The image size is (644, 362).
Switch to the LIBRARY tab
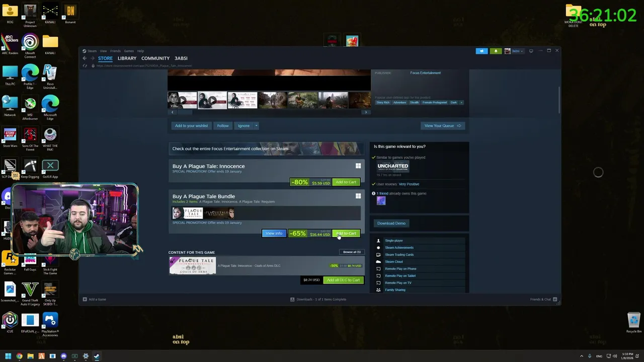pos(127,58)
